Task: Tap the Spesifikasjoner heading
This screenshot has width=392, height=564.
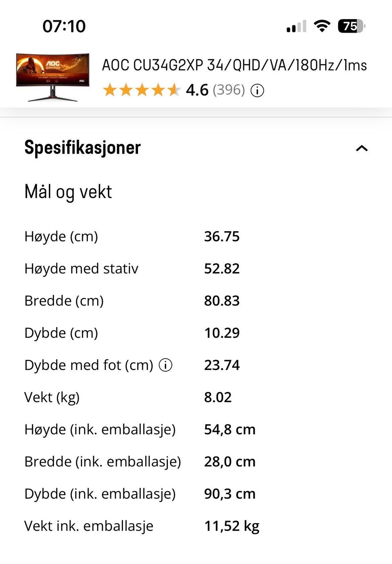Action: coord(82,147)
